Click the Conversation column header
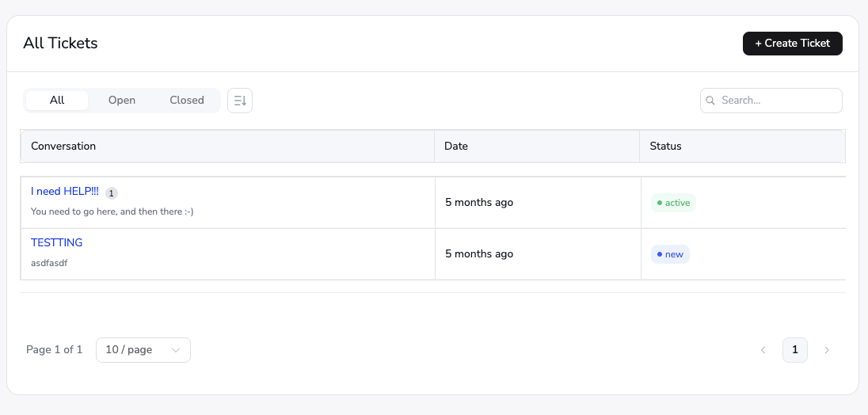 point(63,146)
